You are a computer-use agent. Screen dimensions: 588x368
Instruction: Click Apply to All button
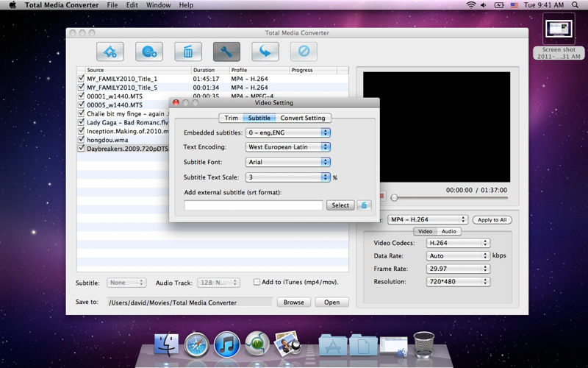click(492, 219)
